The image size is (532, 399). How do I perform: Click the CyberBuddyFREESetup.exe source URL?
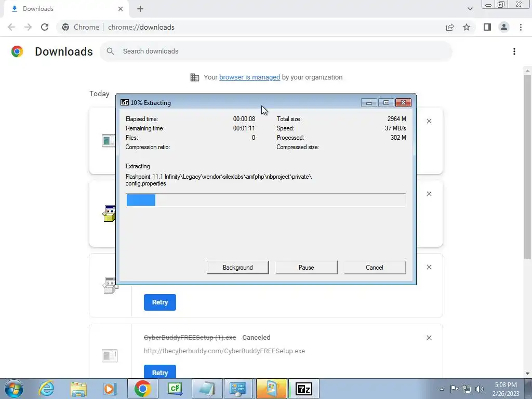(x=224, y=351)
